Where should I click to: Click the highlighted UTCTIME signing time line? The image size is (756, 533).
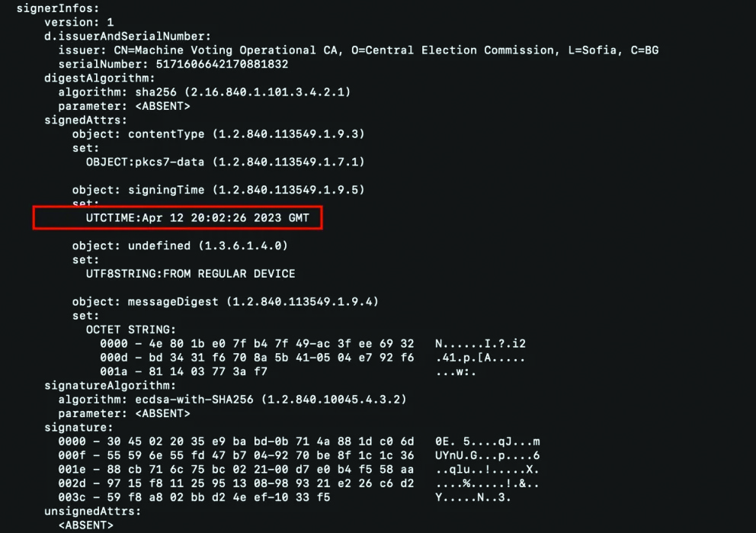pos(198,217)
